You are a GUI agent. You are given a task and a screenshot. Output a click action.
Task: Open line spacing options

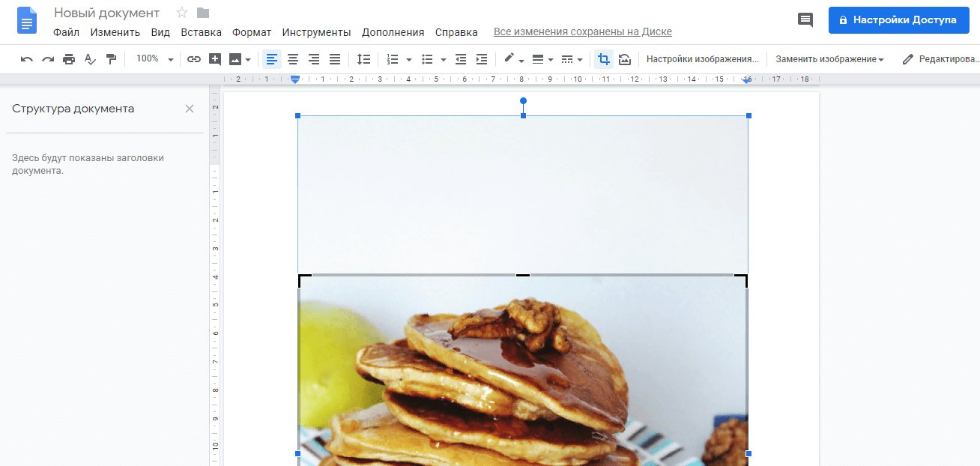364,58
